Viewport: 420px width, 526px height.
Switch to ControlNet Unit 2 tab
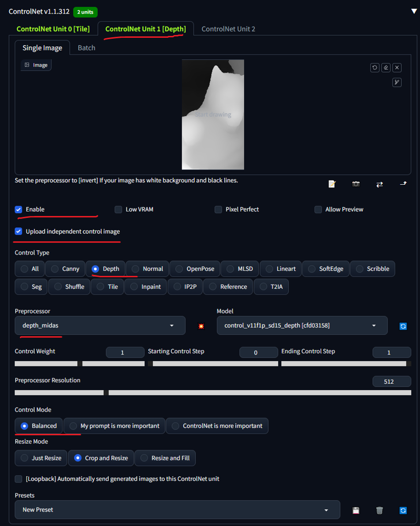[228, 29]
